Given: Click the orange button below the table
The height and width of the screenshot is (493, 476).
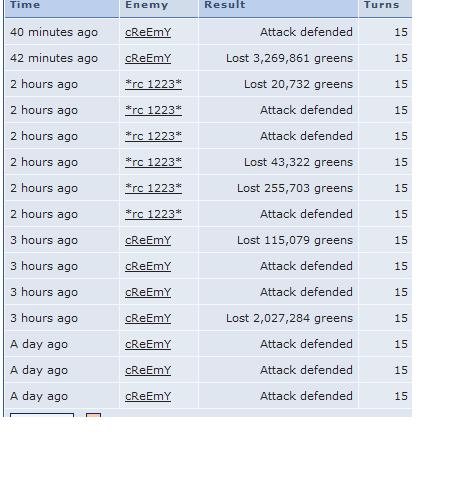Looking at the screenshot, I should click(93, 415).
